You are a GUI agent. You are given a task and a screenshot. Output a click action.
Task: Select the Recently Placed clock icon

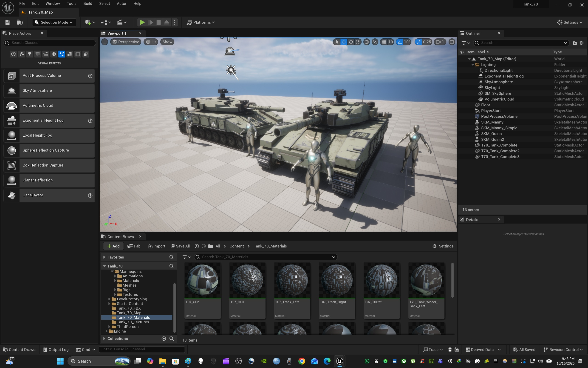[13, 54]
